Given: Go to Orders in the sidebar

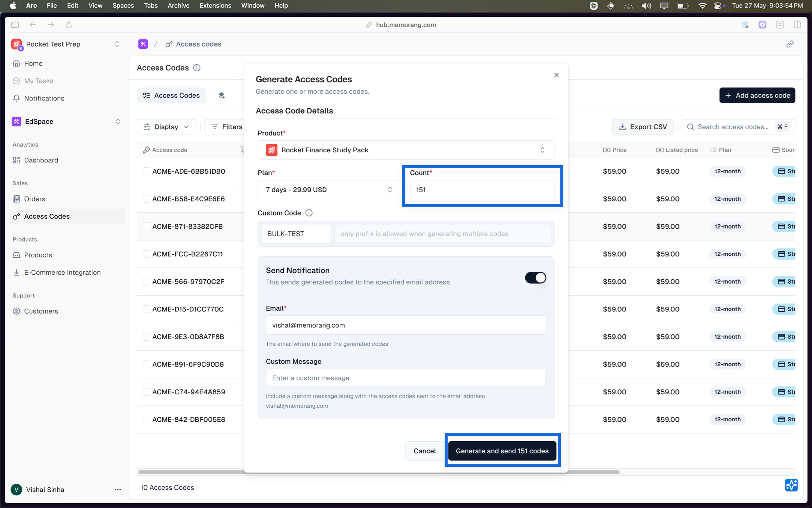Looking at the screenshot, I should 34,199.
